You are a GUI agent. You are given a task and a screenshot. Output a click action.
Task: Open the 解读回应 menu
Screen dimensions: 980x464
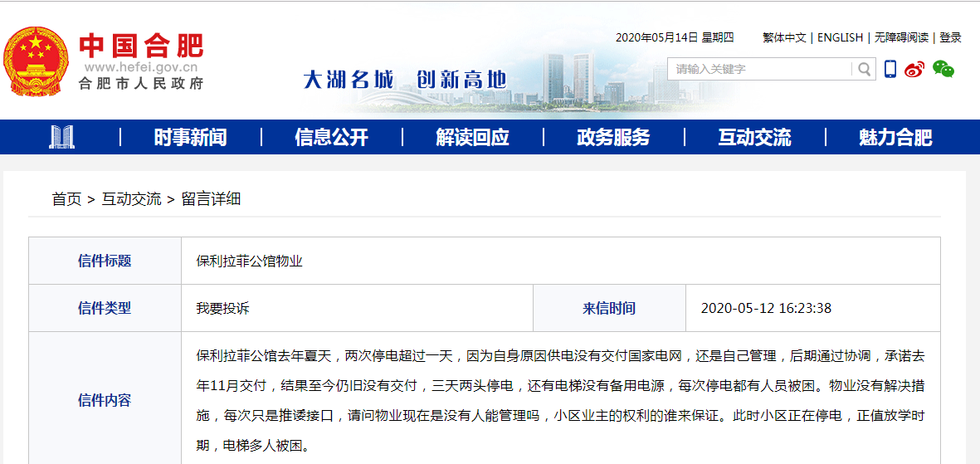[472, 137]
